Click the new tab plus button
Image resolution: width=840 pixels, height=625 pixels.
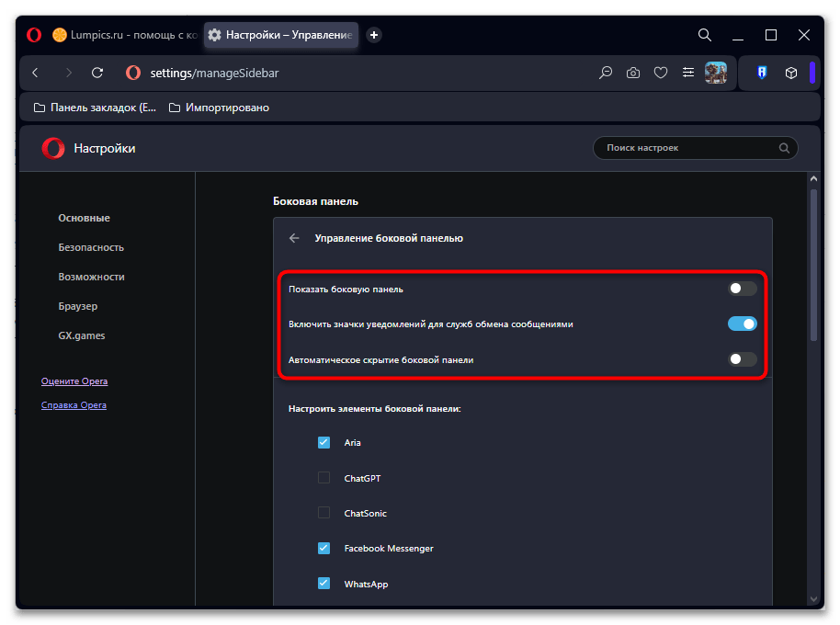click(x=374, y=35)
